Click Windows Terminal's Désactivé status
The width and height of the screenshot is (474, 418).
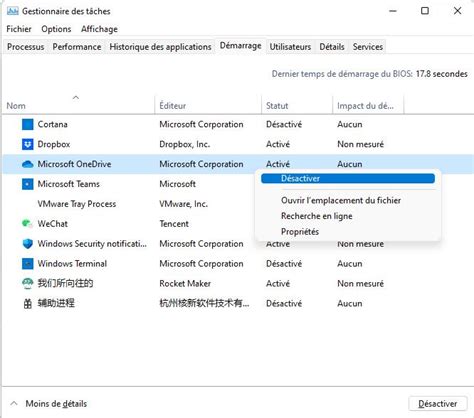284,264
